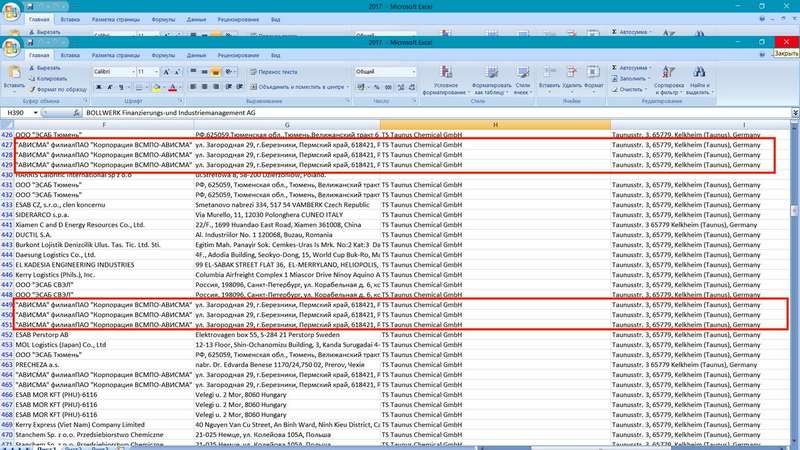Open the Вставка ribbon tab
The height and width of the screenshot is (450, 800).
coord(70,56)
